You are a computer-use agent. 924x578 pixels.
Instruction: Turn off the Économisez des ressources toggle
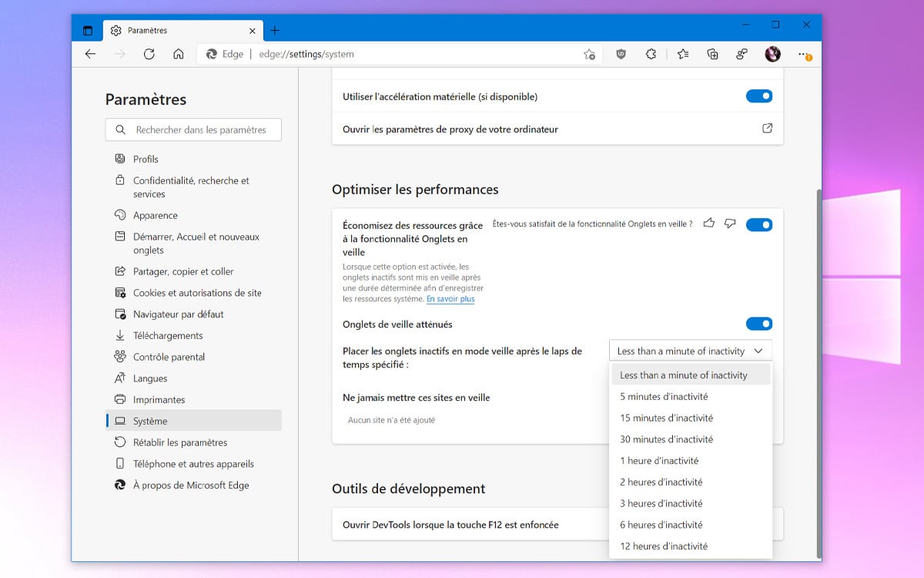coord(759,224)
